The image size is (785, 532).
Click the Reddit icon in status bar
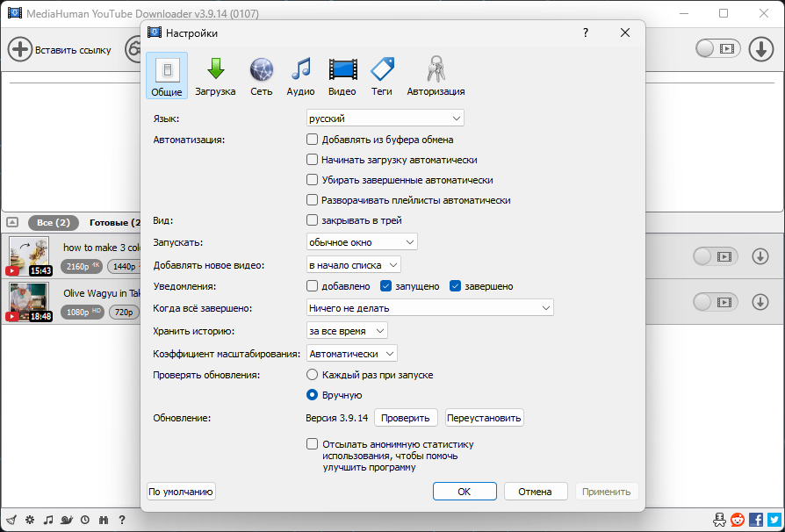(738, 520)
